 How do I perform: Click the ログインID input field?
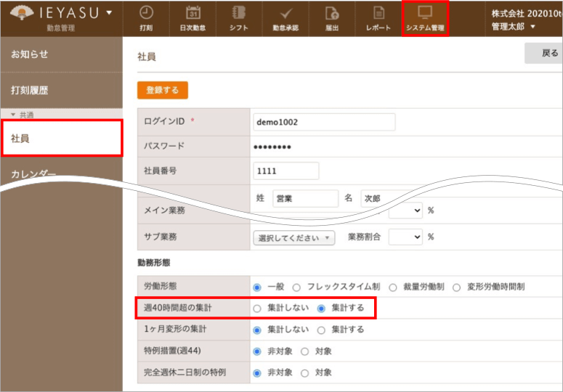pos(324,122)
